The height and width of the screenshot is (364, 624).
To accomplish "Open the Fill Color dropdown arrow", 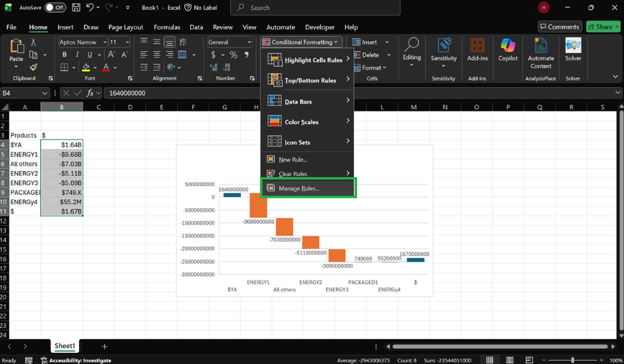I will coord(96,66).
